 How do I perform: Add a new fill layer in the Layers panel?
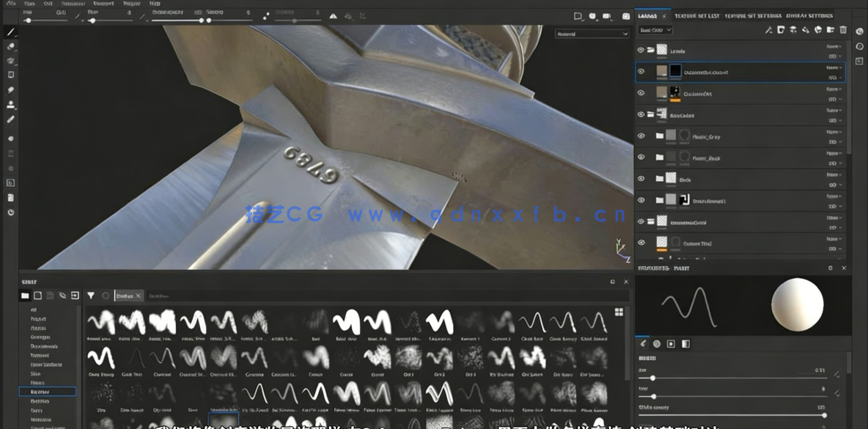pyautogui.click(x=806, y=30)
